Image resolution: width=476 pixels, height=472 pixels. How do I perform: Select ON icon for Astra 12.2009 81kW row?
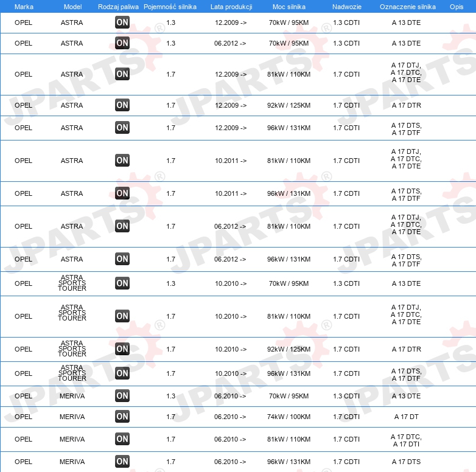click(x=122, y=74)
